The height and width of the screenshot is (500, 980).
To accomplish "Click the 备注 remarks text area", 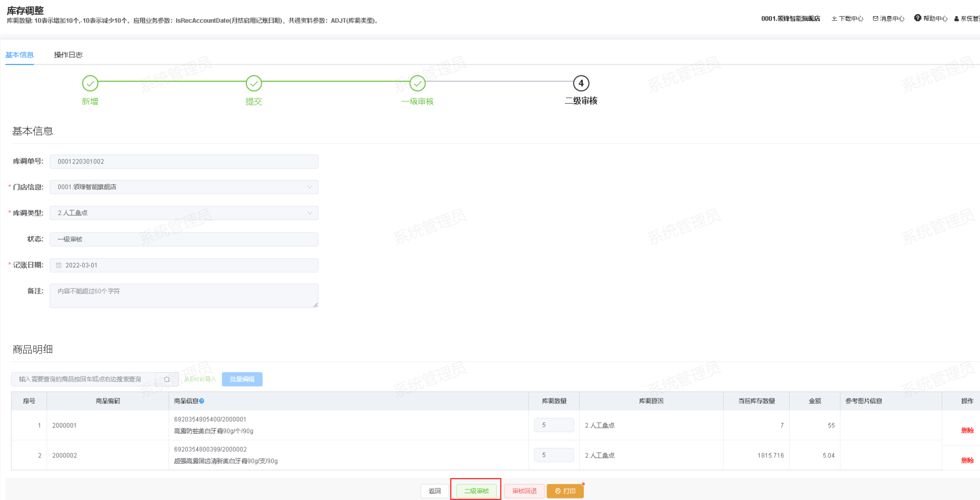I will coord(184,296).
